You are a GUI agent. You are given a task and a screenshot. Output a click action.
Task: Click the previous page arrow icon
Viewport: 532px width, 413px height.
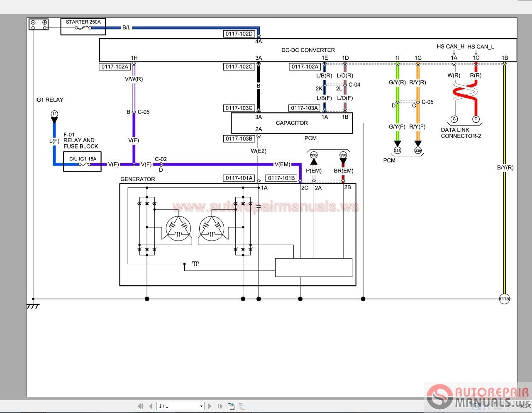click(x=151, y=406)
